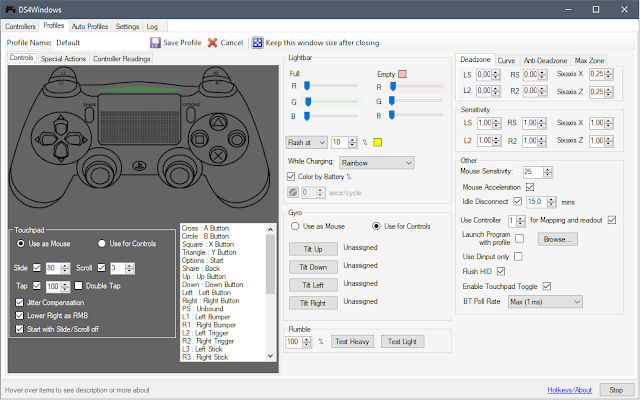Click the greyed rainbow cycle icon button

[x=293, y=192]
